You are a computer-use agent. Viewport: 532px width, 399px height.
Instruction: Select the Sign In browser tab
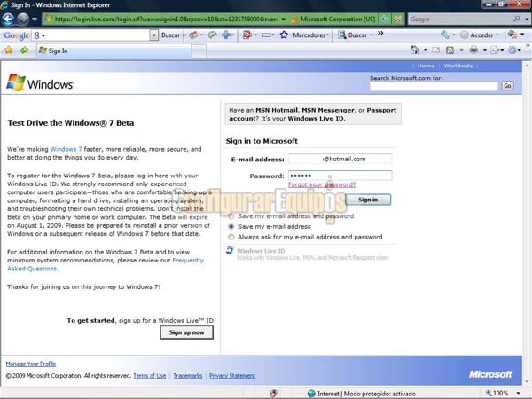pyautogui.click(x=113, y=51)
